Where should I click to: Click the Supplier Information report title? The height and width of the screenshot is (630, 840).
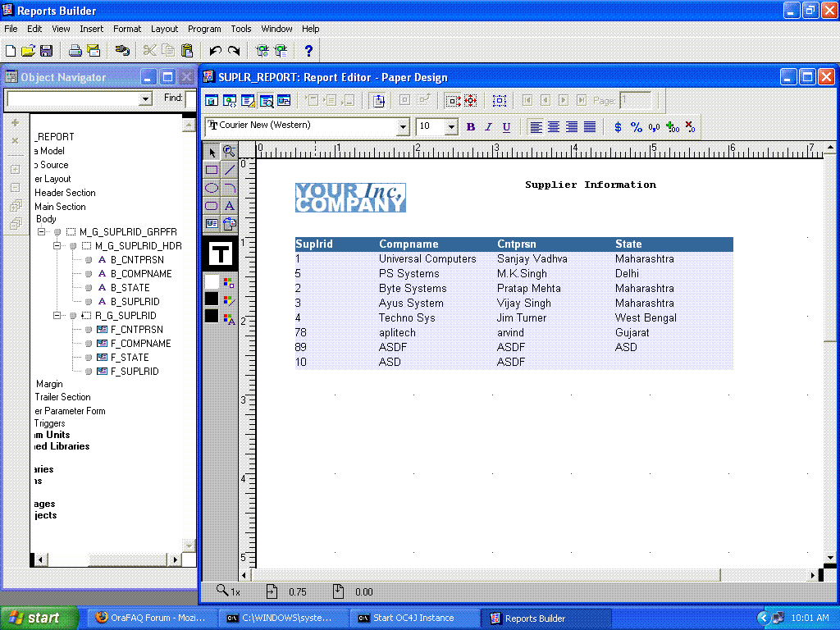click(591, 185)
